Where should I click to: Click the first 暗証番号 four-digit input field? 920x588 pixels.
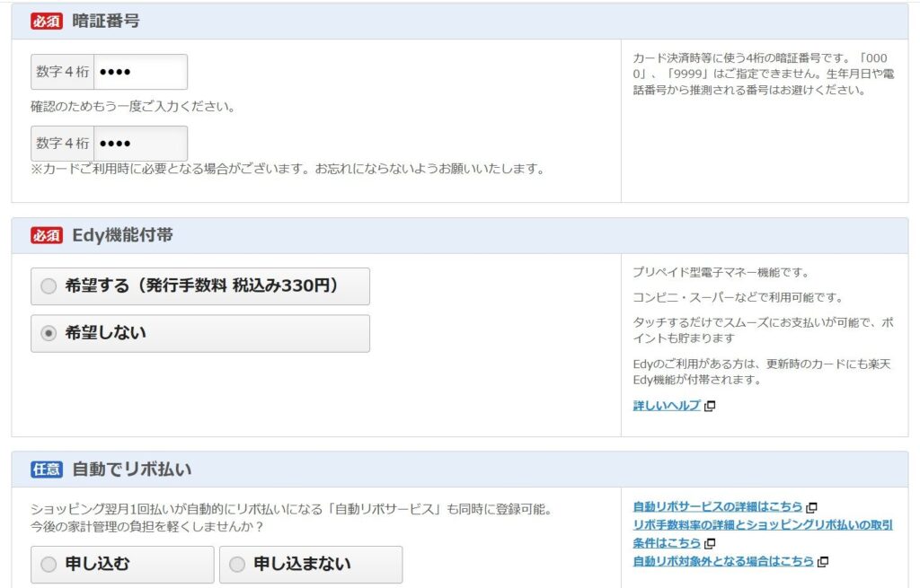(140, 72)
